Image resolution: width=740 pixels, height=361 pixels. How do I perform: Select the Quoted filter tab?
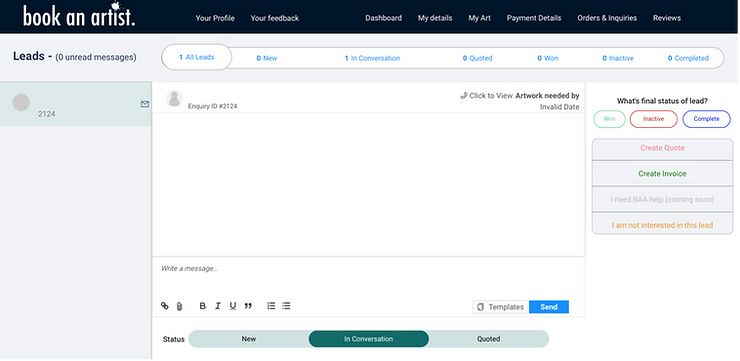point(477,59)
